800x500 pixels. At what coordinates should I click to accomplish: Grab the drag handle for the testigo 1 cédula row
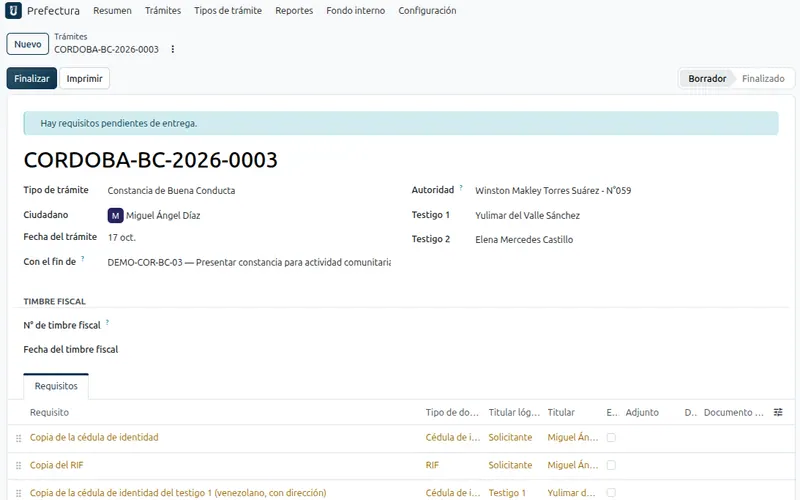click(18, 493)
